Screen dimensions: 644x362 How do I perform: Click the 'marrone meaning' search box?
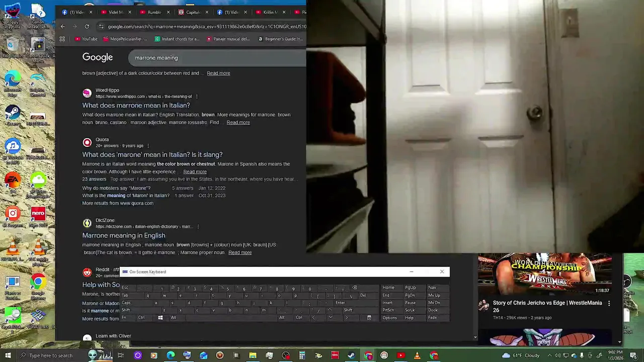[216, 58]
